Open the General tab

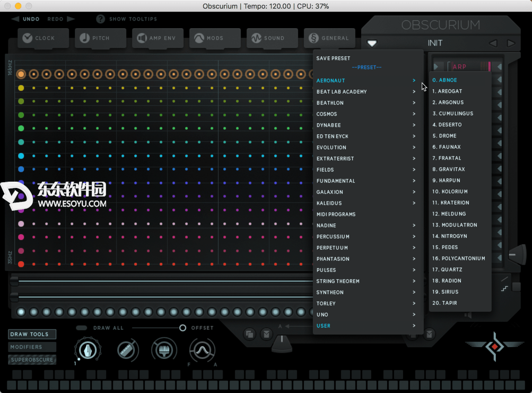tap(329, 38)
